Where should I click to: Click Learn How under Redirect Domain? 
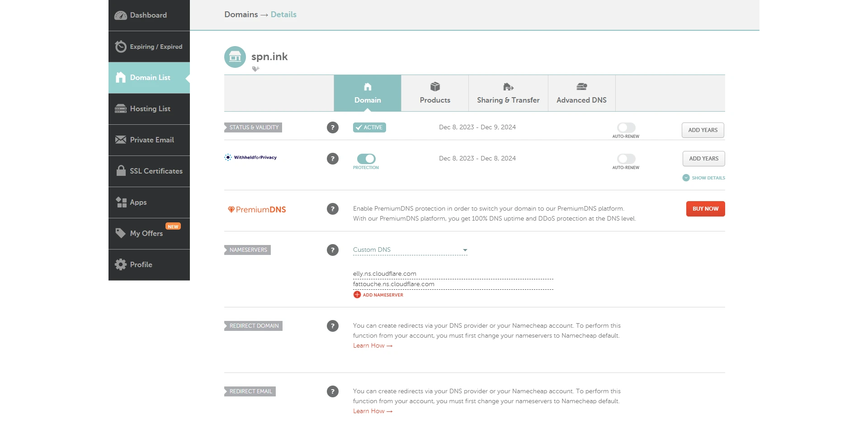pyautogui.click(x=373, y=346)
